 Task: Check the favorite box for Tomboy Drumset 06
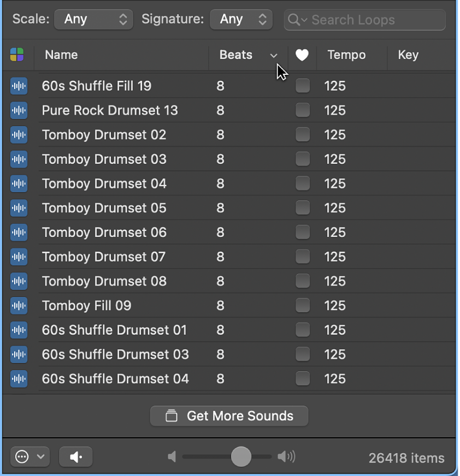click(x=302, y=232)
